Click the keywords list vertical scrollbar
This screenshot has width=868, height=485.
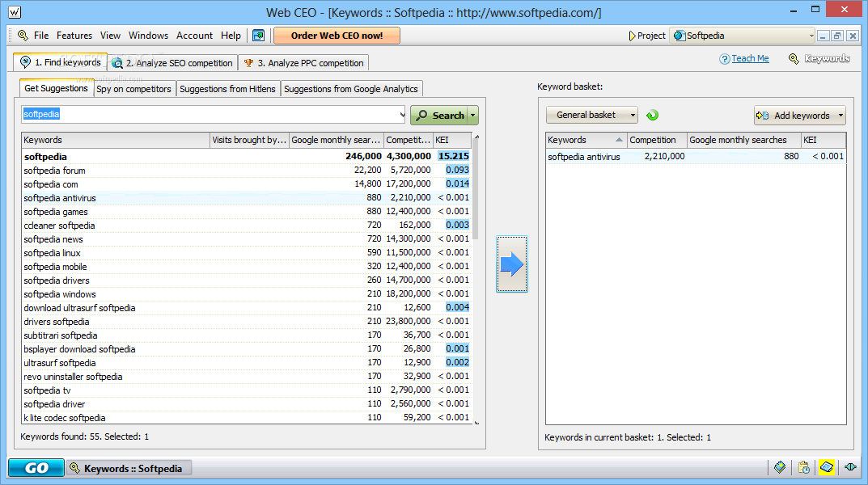coord(476,188)
